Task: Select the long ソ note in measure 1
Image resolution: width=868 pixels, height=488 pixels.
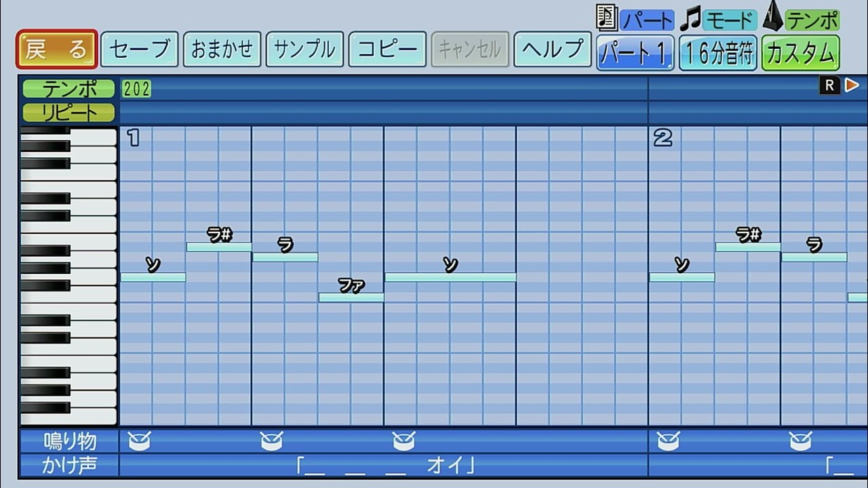Action: click(450, 277)
